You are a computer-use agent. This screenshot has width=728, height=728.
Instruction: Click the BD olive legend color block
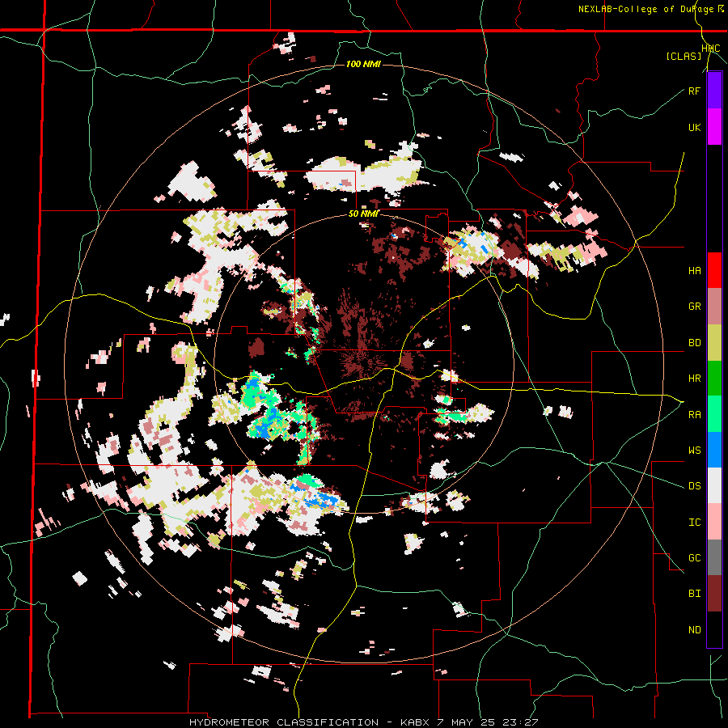click(x=714, y=342)
